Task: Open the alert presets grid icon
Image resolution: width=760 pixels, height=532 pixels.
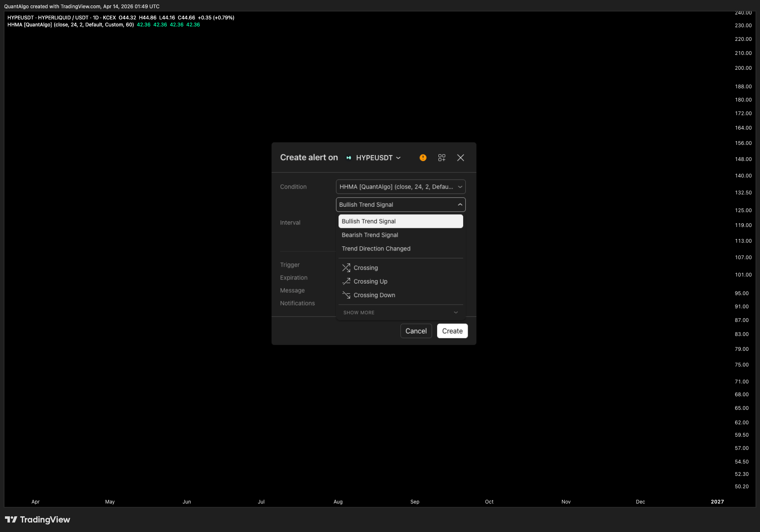Action: pos(442,158)
